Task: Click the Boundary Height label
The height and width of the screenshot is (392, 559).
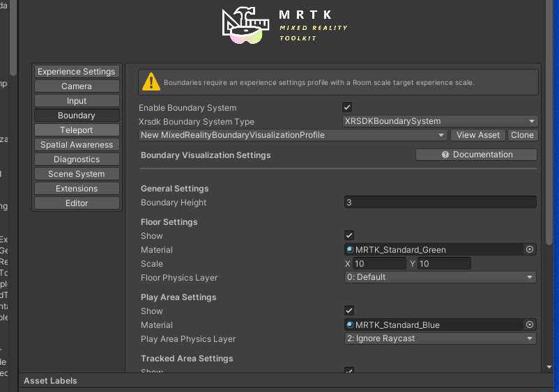Action: click(x=174, y=202)
